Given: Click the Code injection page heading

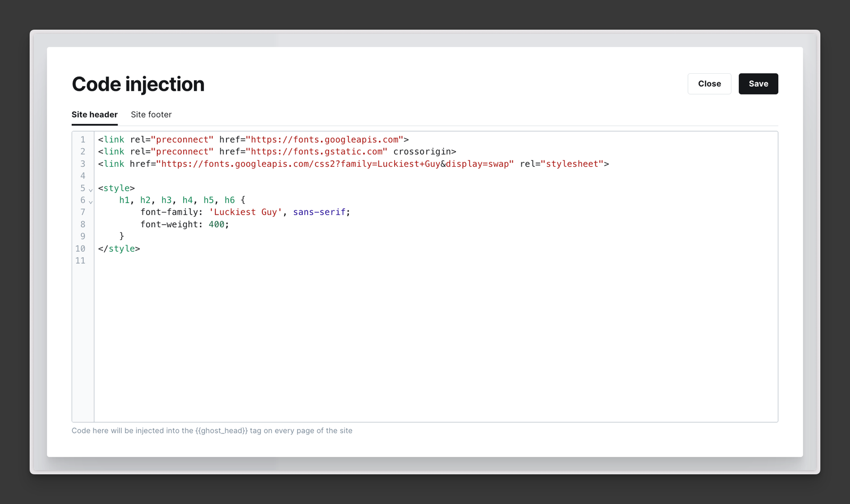Looking at the screenshot, I should click(138, 84).
